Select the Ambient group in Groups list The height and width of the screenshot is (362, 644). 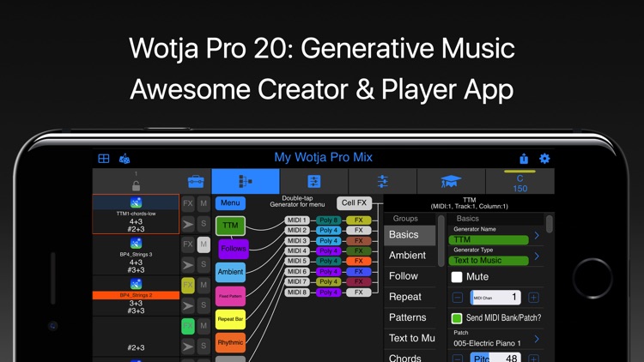410,256
